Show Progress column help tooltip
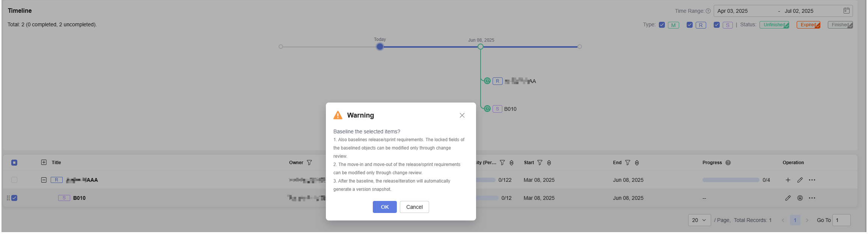This screenshot has width=868, height=234. pos(728,163)
